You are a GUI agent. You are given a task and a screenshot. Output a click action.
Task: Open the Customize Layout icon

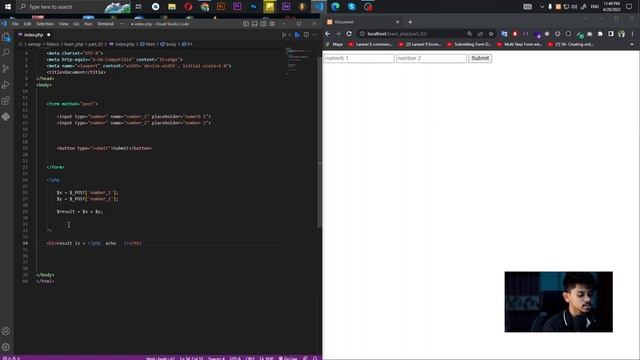coord(272,24)
